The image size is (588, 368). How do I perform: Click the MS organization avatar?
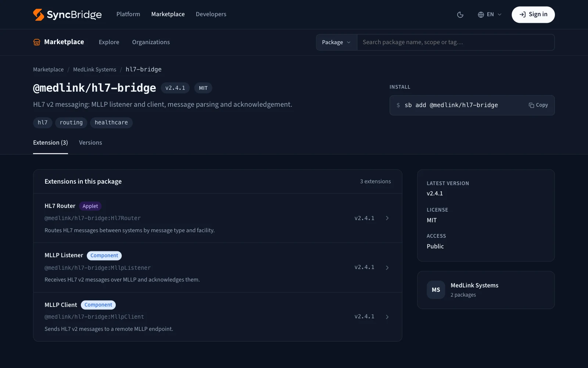(436, 290)
